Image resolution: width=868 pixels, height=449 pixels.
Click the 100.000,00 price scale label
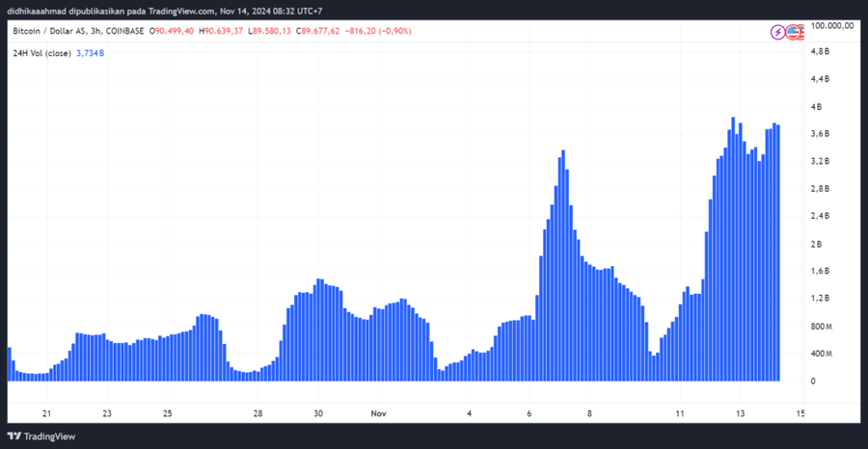pos(832,26)
